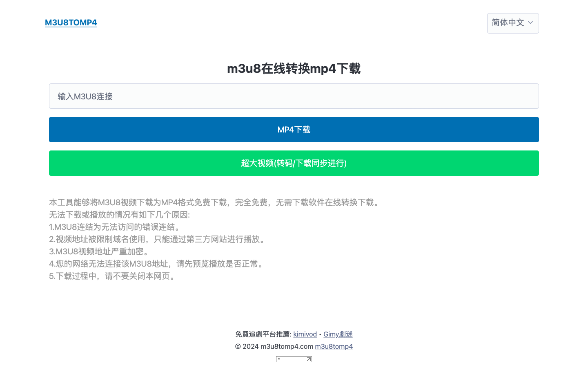The image size is (588, 368).
Task: Click the 无法下载或播放的情况 text line
Action: click(x=119, y=215)
